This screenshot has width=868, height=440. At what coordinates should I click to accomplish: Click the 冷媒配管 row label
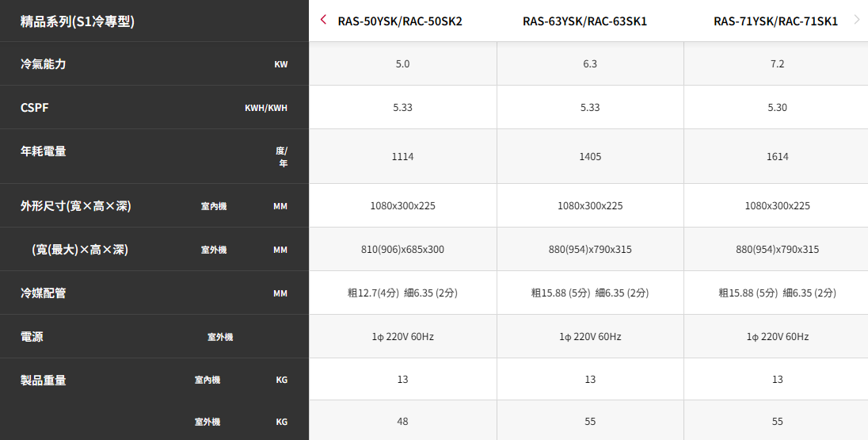[44, 293]
